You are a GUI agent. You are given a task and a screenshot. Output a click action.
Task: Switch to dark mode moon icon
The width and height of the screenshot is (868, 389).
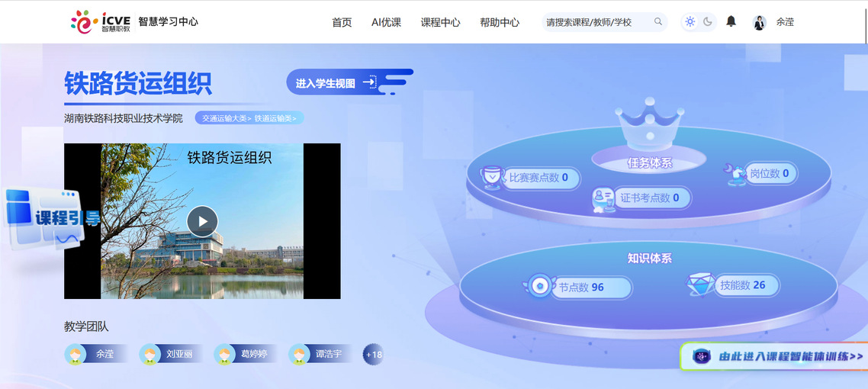708,21
